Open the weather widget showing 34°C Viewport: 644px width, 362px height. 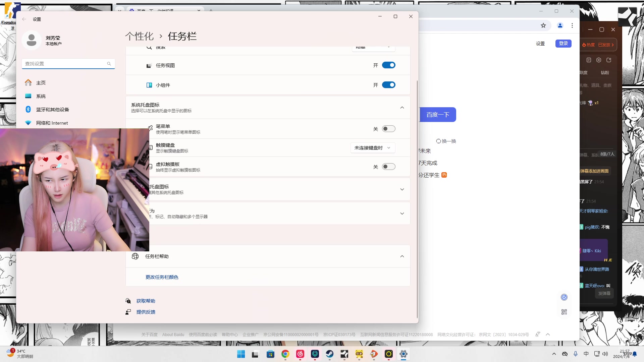coord(20,354)
